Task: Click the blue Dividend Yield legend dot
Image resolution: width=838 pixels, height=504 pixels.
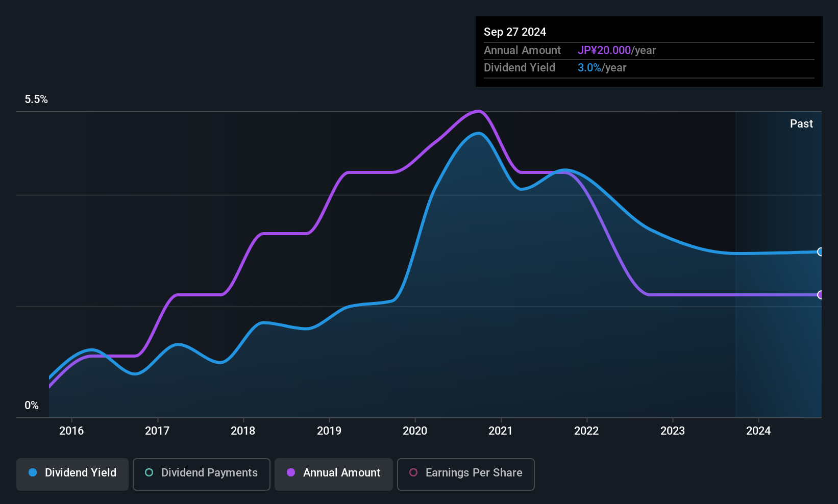Action: 33,472
